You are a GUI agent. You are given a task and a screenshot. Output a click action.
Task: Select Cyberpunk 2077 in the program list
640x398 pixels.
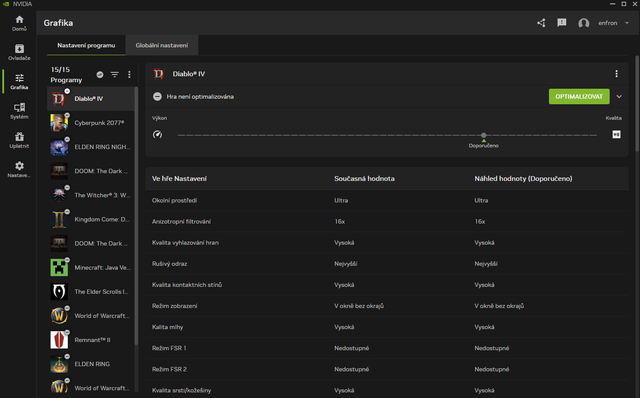(x=91, y=122)
